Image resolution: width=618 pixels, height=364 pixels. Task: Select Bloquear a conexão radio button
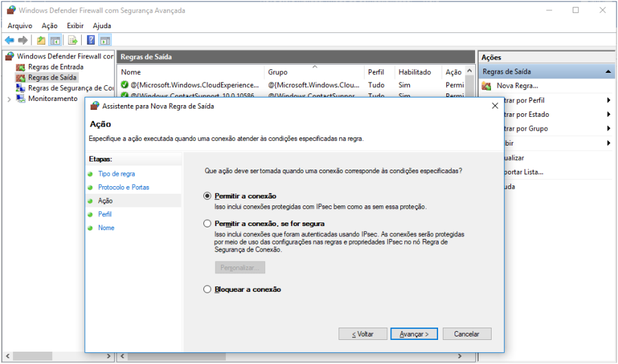pyautogui.click(x=207, y=289)
